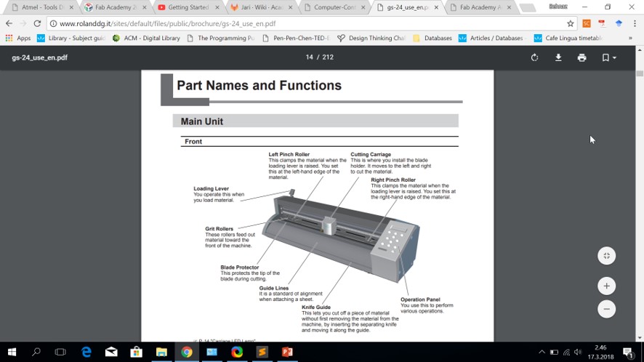Click the file name gs-24_use_en.pdf
644x362 pixels.
pos(39,57)
